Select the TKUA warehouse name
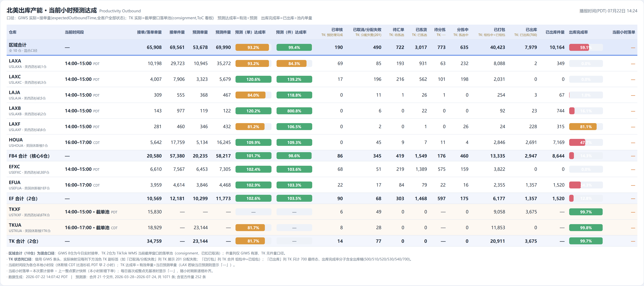This screenshot has width=644, height=286. [x=15, y=225]
